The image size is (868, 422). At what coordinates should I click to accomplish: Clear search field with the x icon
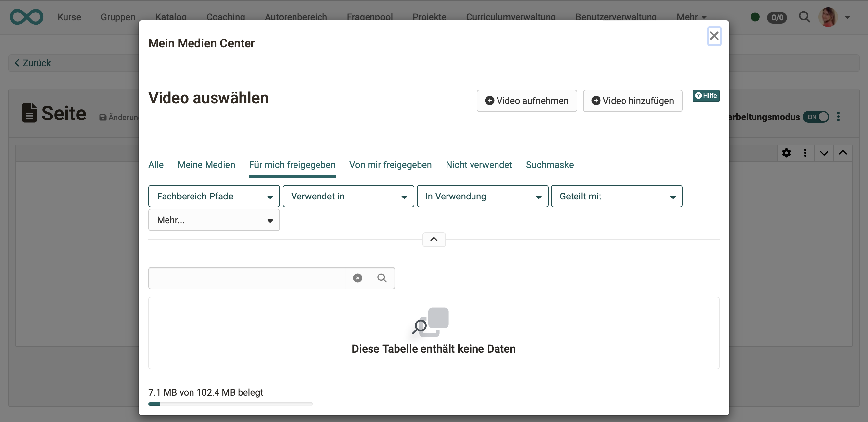click(x=358, y=278)
